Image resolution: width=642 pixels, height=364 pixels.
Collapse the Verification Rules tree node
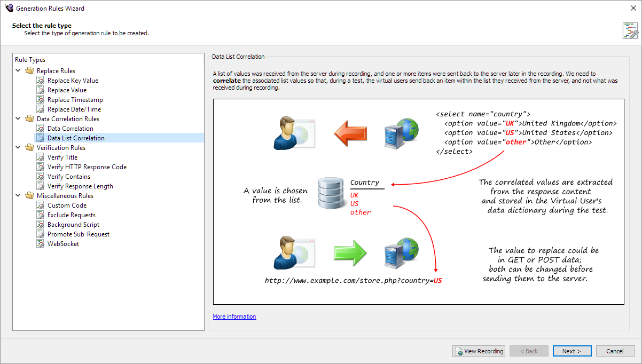[x=18, y=148]
